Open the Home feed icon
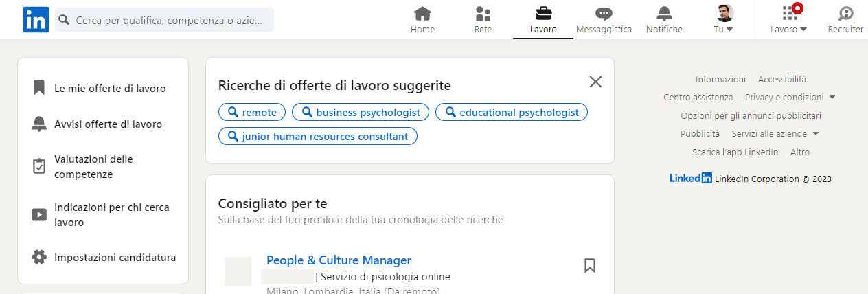 click(422, 14)
